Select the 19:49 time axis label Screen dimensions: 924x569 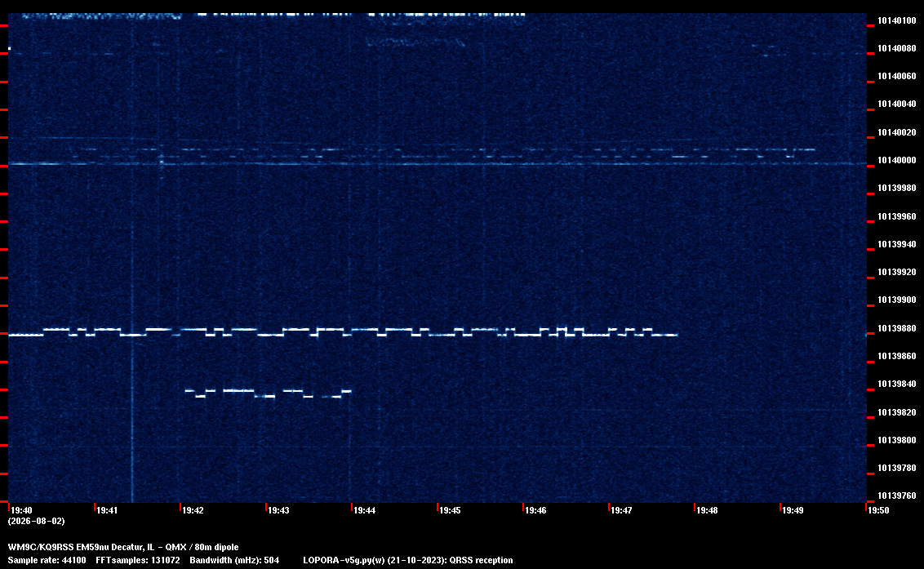pyautogui.click(x=793, y=510)
